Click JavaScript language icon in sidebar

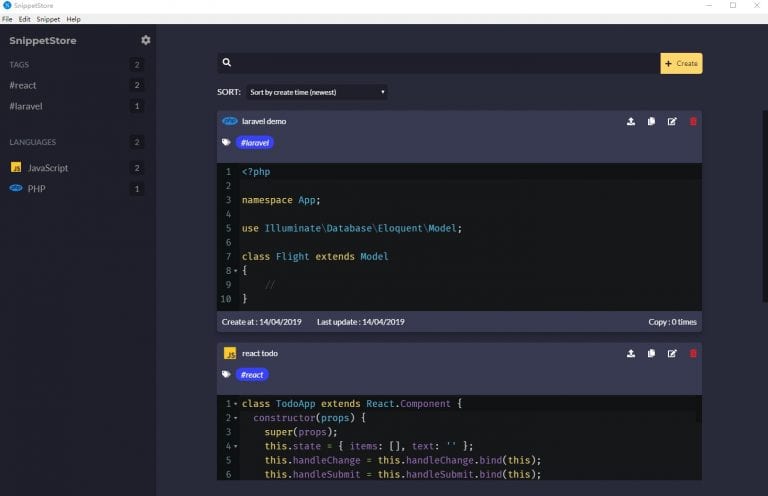click(x=16, y=167)
